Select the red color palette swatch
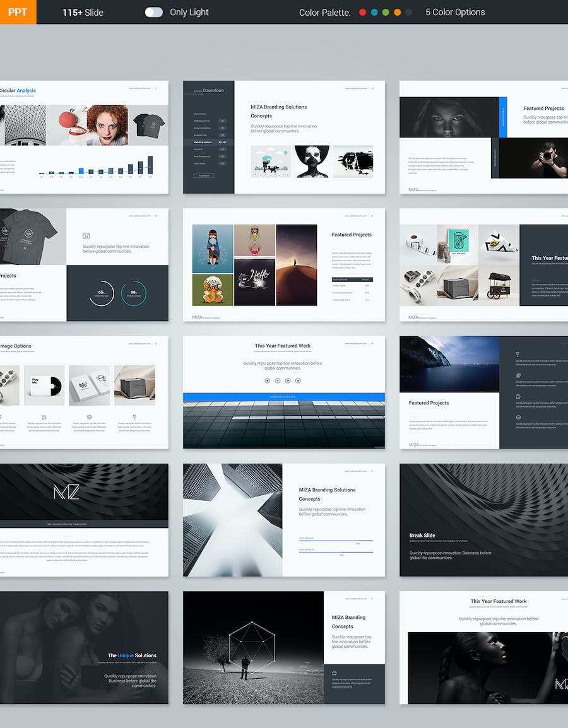The width and height of the screenshot is (568, 728). [362, 12]
